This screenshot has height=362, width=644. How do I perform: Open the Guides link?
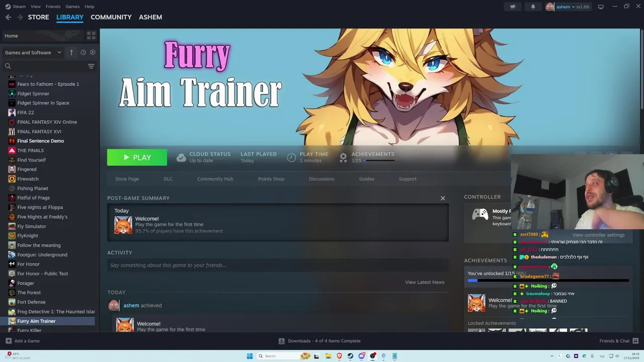pyautogui.click(x=367, y=179)
